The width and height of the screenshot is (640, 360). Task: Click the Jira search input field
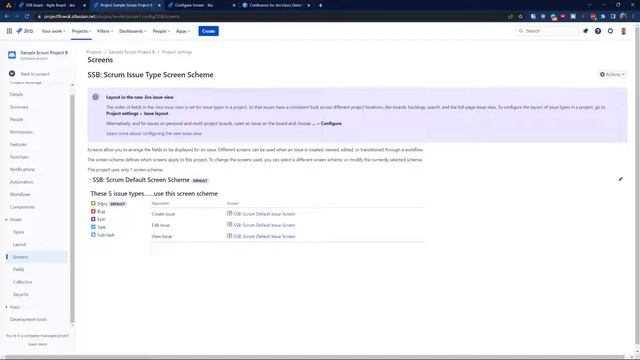coord(547,31)
